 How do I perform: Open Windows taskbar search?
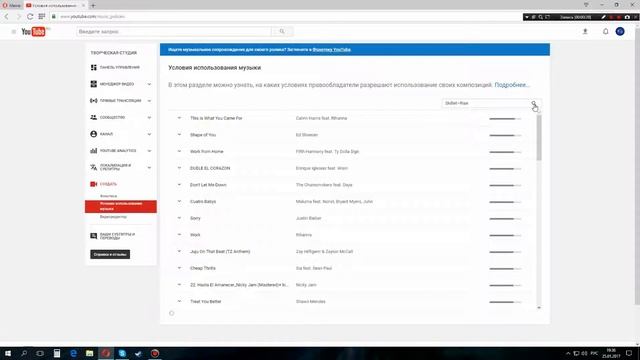24,353
